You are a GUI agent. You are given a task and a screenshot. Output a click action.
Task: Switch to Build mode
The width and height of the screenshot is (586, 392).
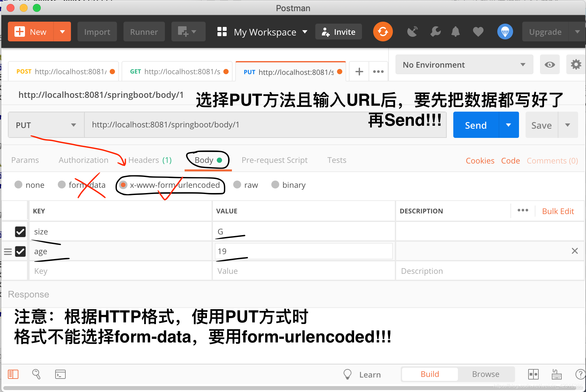tap(430, 374)
